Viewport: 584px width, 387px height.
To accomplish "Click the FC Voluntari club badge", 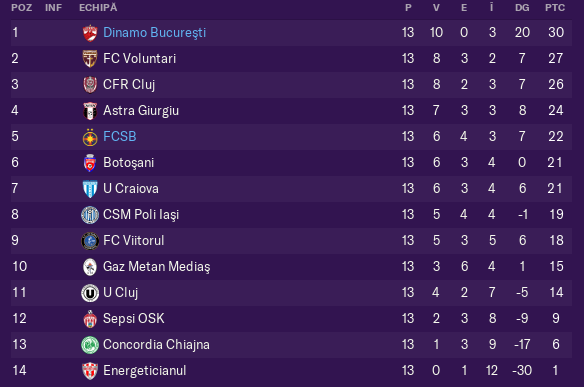I will click(x=90, y=59).
